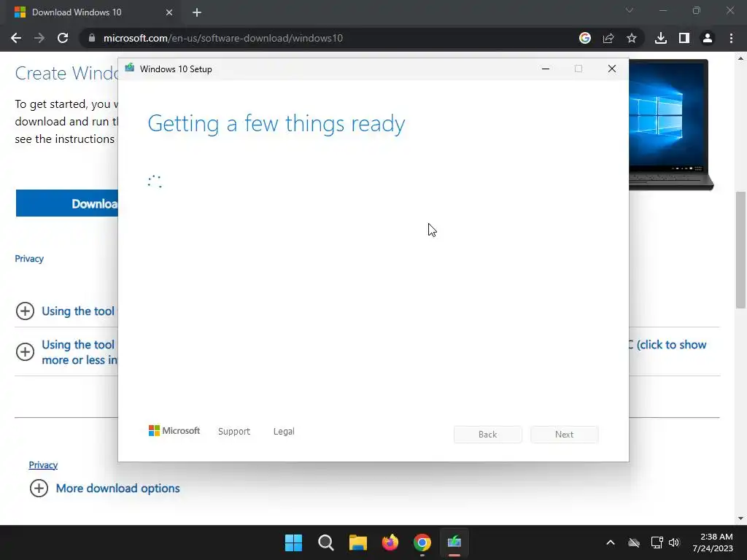This screenshot has height=560, width=747.
Task: Click the Microsoft logo in the Setup dialog
Action: 174,431
